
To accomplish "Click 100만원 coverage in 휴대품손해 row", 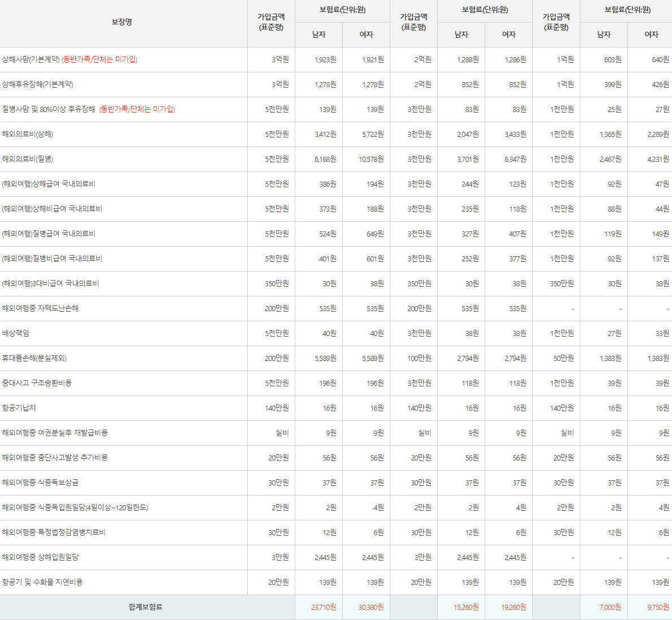I will click(419, 358).
